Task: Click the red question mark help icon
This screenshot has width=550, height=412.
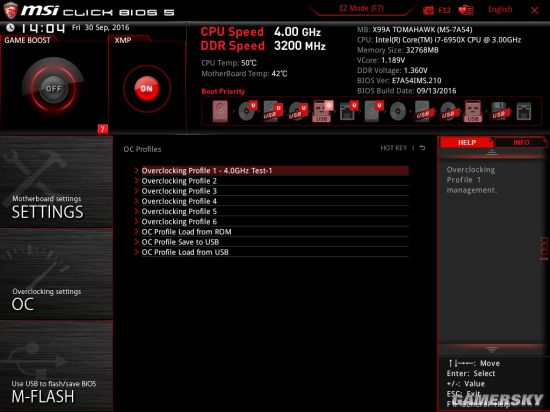Action: click(x=102, y=129)
